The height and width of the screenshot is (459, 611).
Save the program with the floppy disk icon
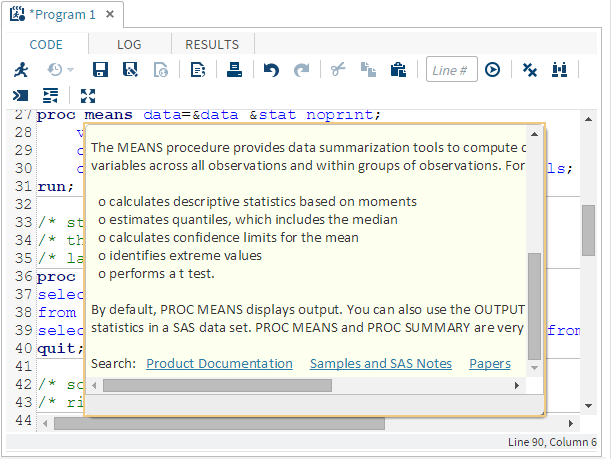click(x=100, y=70)
